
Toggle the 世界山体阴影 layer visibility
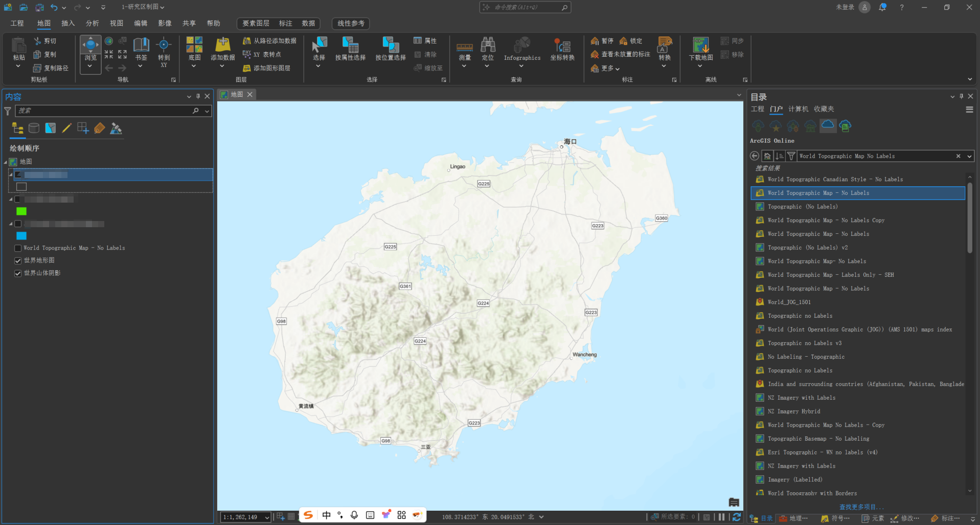18,273
